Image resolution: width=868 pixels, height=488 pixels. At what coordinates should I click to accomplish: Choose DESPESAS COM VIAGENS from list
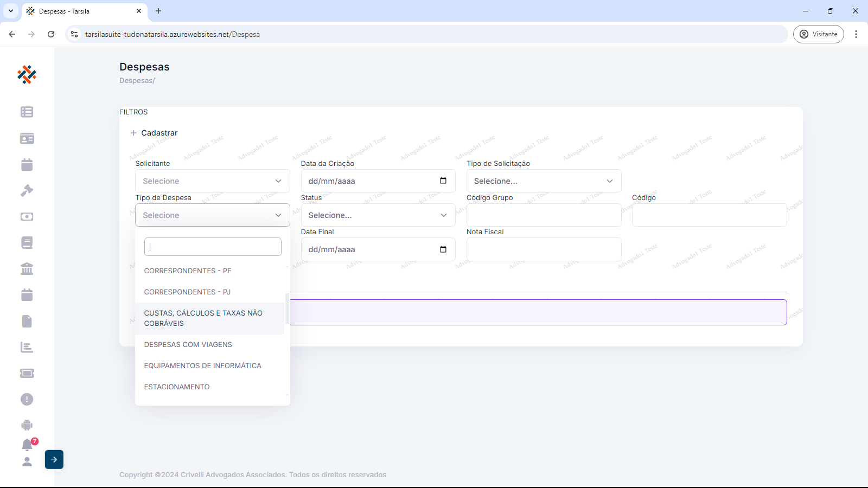tap(188, 344)
